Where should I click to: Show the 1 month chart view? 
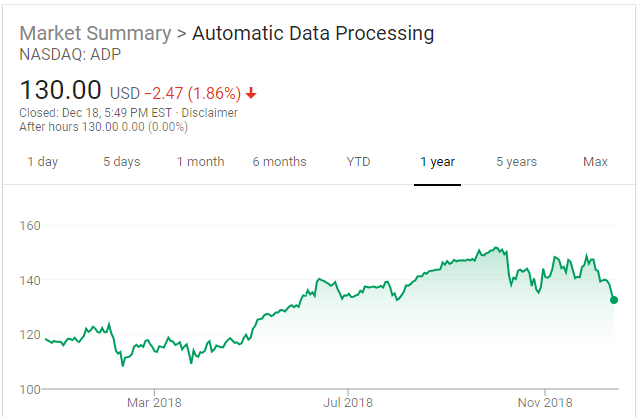[200, 162]
